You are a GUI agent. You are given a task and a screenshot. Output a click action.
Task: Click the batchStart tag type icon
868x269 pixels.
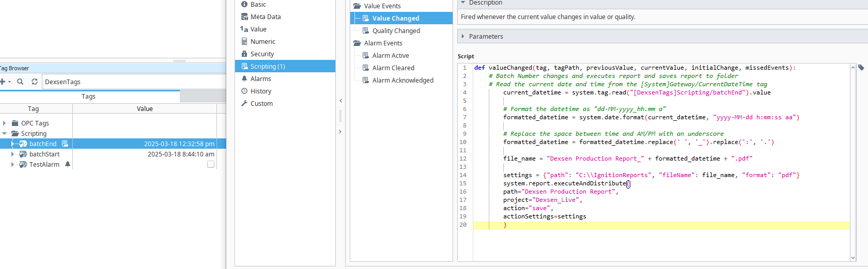(x=23, y=154)
